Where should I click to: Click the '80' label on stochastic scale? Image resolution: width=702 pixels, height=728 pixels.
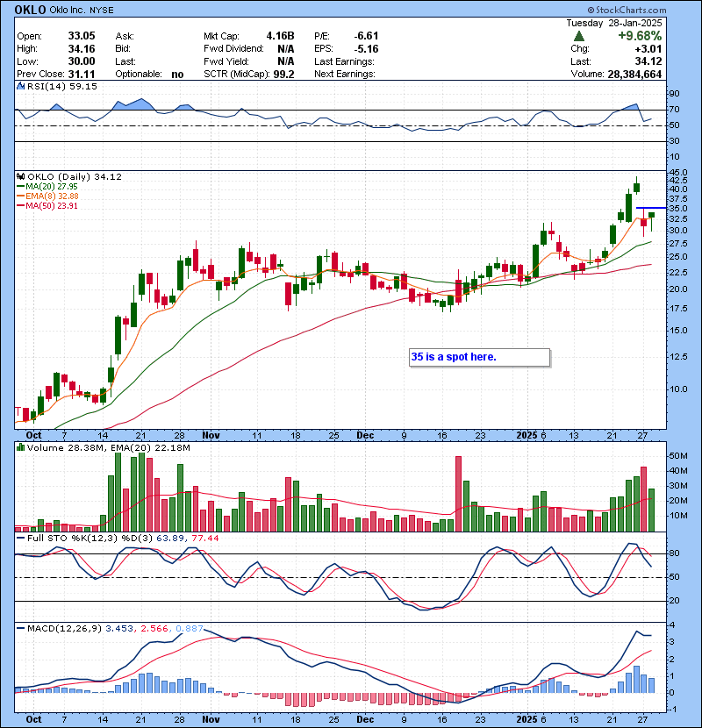click(674, 553)
